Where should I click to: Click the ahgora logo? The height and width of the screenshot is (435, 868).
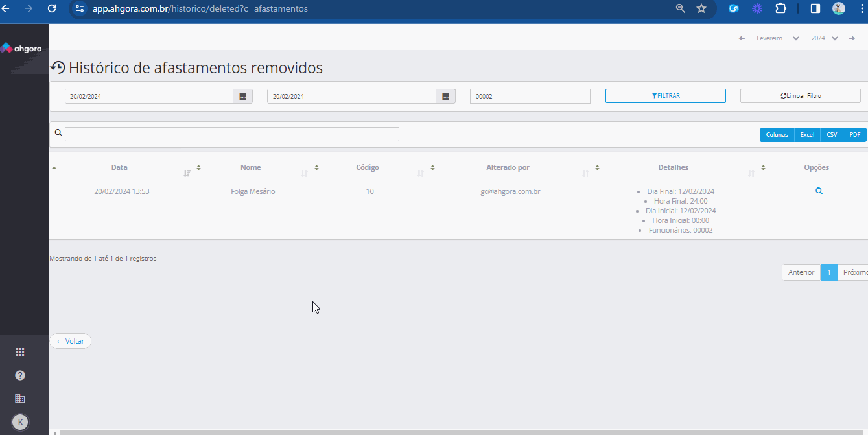click(x=21, y=48)
